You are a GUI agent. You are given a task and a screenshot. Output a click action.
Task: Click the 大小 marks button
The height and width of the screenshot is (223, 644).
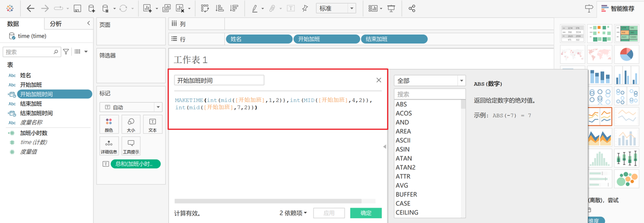click(x=130, y=125)
